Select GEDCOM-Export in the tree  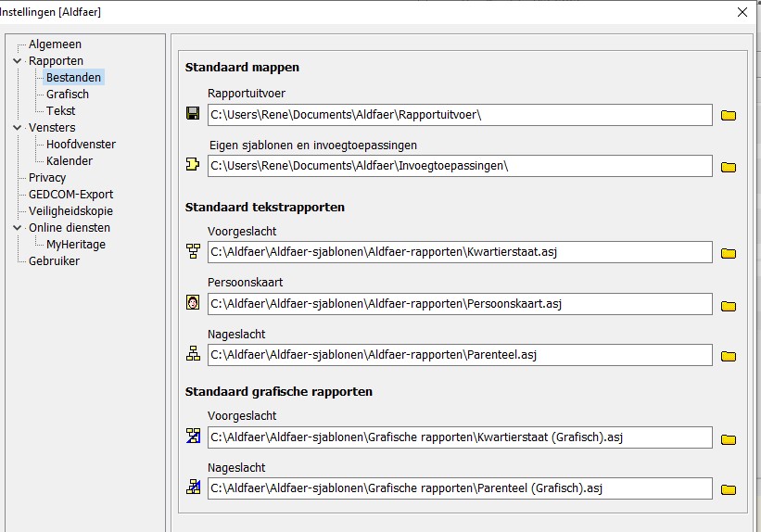[70, 195]
